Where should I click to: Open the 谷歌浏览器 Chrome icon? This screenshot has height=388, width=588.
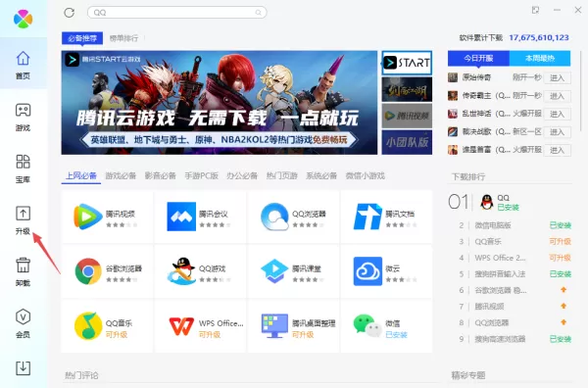[88, 270]
